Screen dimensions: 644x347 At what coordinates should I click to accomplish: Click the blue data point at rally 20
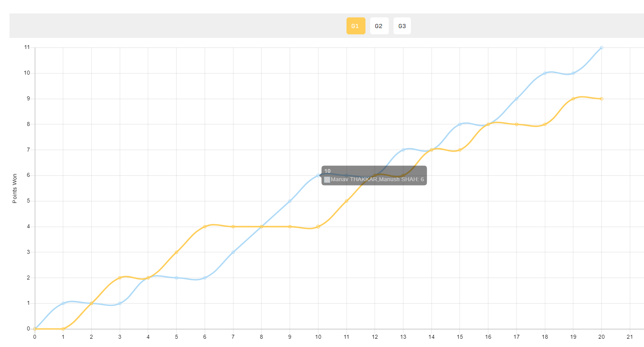(x=601, y=47)
